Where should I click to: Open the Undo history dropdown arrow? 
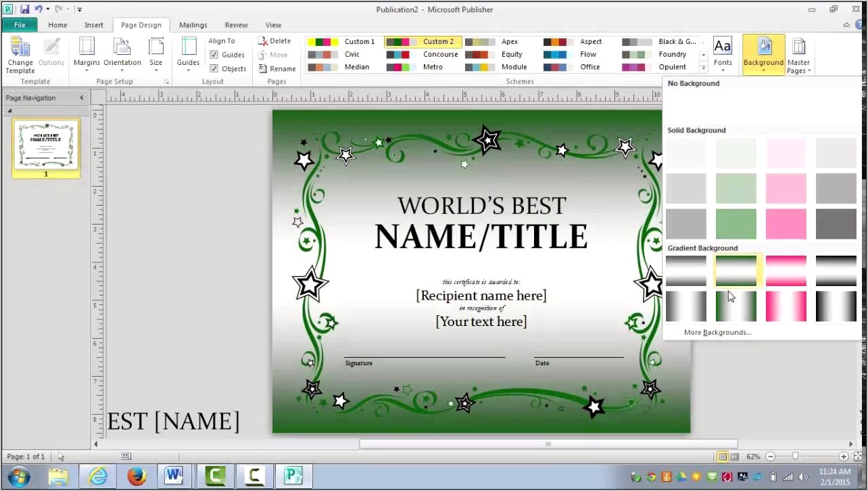click(48, 9)
